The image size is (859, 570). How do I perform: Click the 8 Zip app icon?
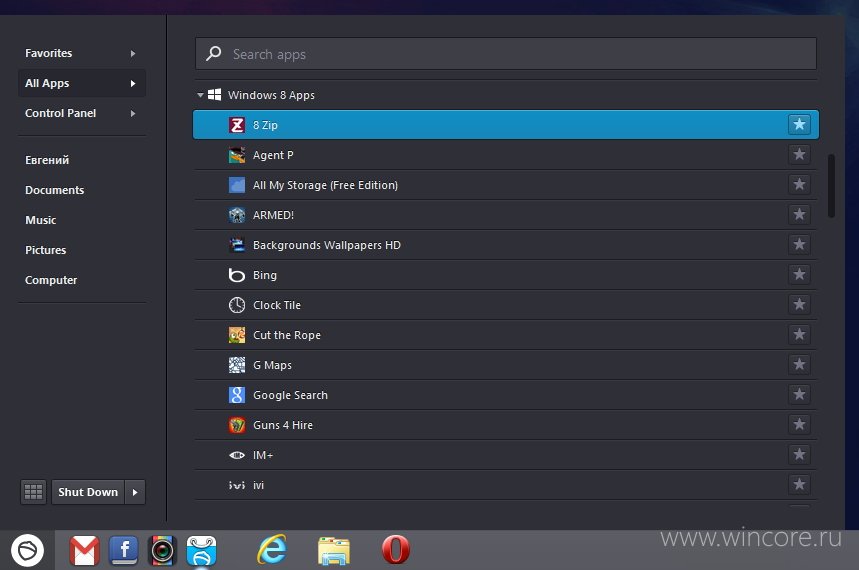pyautogui.click(x=237, y=125)
